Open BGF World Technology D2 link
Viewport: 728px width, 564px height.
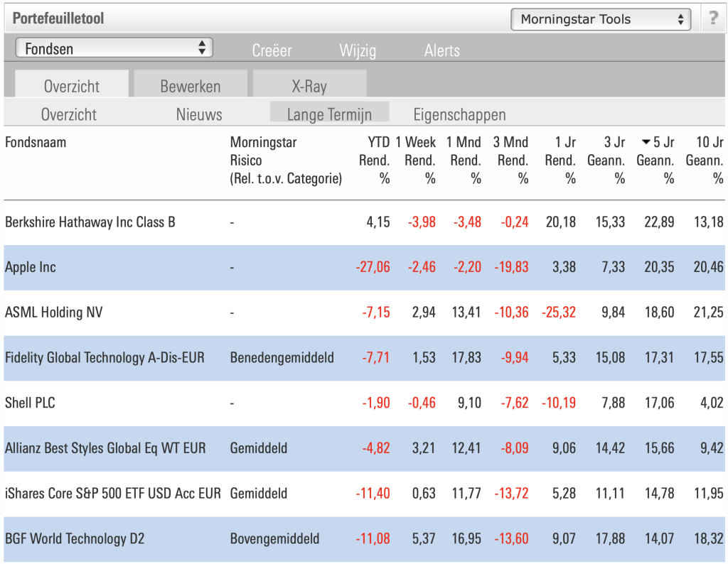click(x=75, y=538)
